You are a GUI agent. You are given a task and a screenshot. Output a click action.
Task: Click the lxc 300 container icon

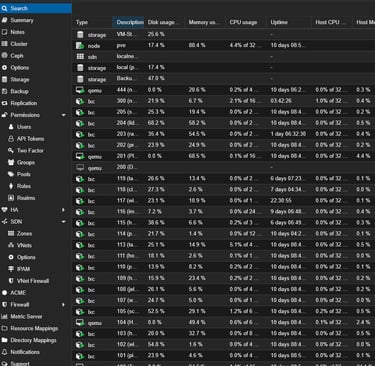tap(80, 101)
